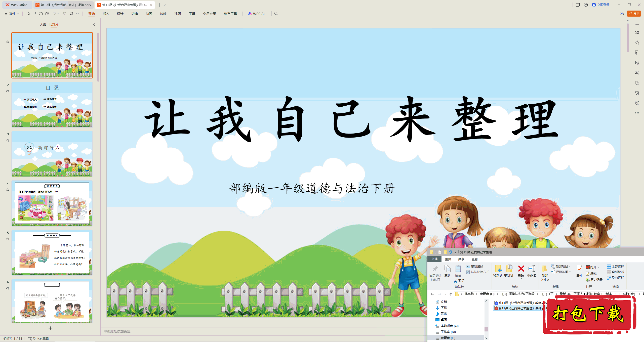Open the slide transition icon in right sidebar
This screenshot has height=342, width=644.
637,53
